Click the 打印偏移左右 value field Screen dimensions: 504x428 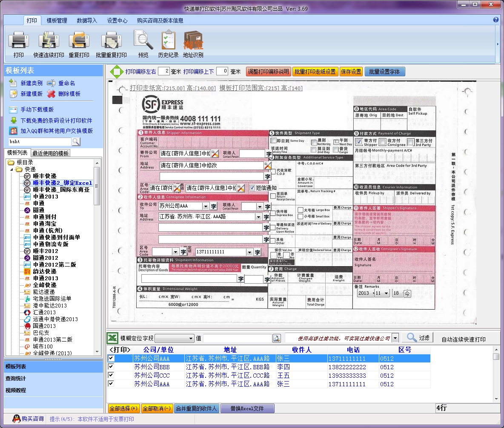tap(164, 72)
